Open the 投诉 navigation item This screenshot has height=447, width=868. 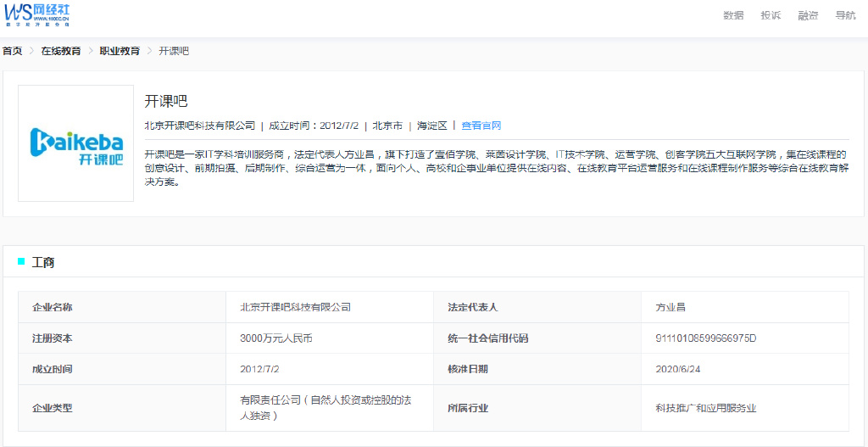point(771,15)
